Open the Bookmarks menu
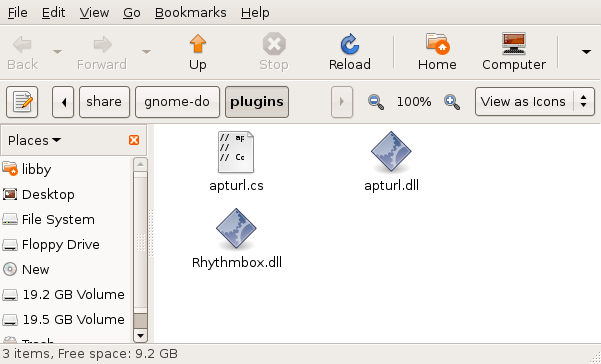601x364 pixels. coord(190,13)
